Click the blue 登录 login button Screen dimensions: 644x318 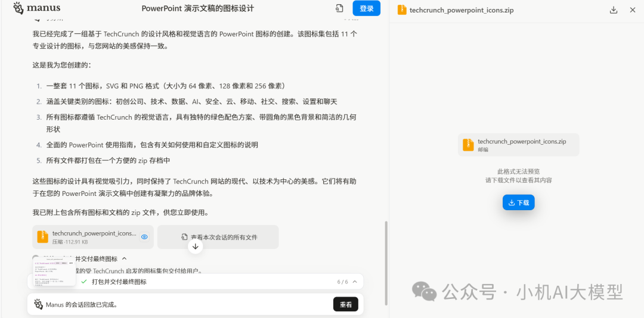[366, 8]
